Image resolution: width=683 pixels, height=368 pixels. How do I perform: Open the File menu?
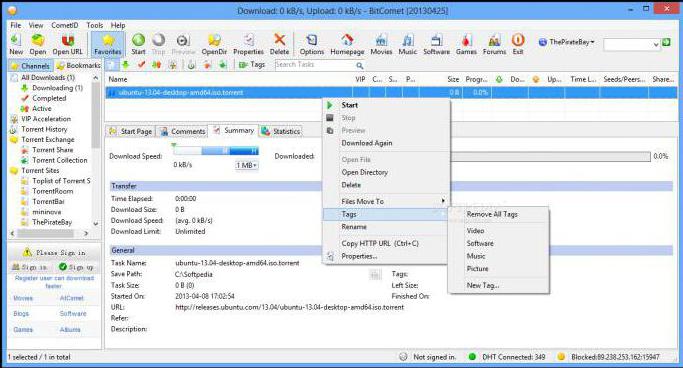coord(16,25)
